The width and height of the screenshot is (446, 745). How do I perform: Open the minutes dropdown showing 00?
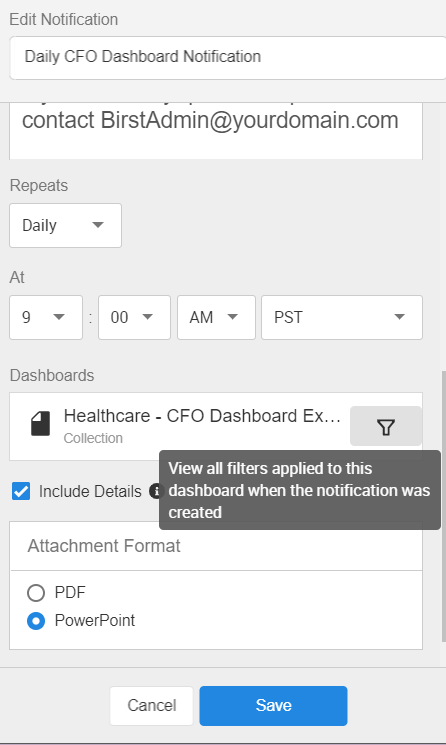pos(134,317)
